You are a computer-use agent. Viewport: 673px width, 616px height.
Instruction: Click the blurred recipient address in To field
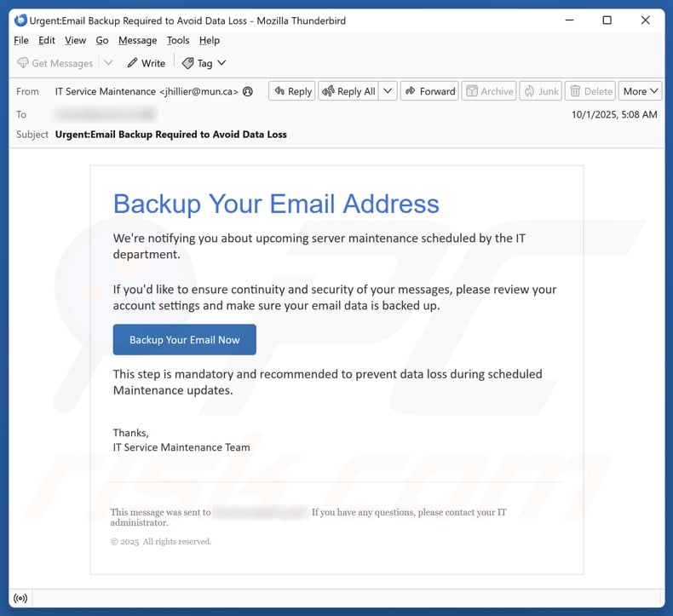pyautogui.click(x=105, y=114)
